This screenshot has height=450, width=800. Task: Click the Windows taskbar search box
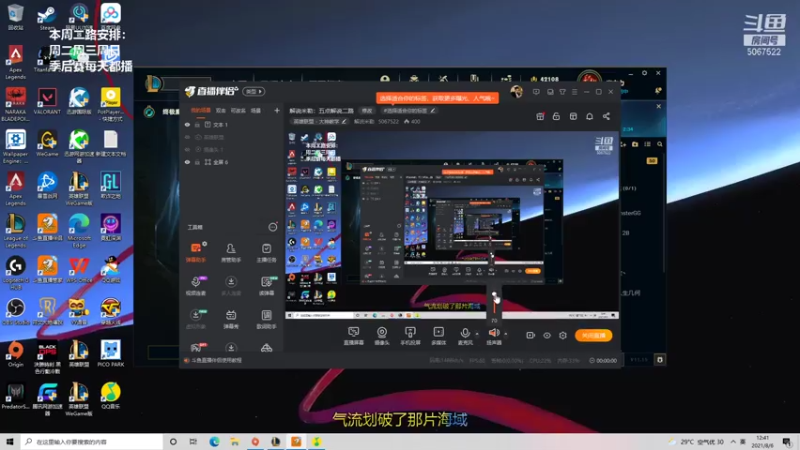92,442
